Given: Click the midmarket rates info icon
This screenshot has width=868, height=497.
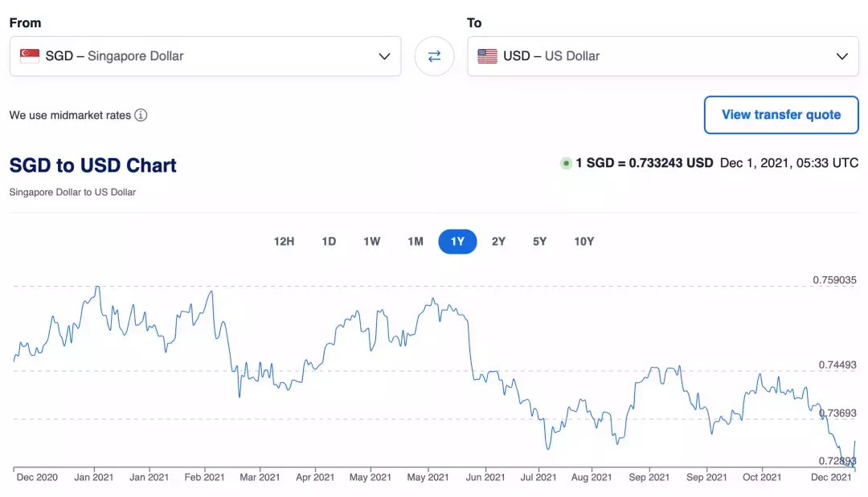Looking at the screenshot, I should click(141, 115).
